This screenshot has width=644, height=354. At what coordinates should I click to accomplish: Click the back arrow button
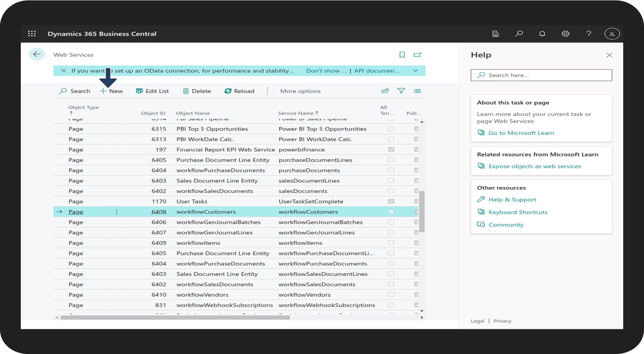tap(37, 54)
